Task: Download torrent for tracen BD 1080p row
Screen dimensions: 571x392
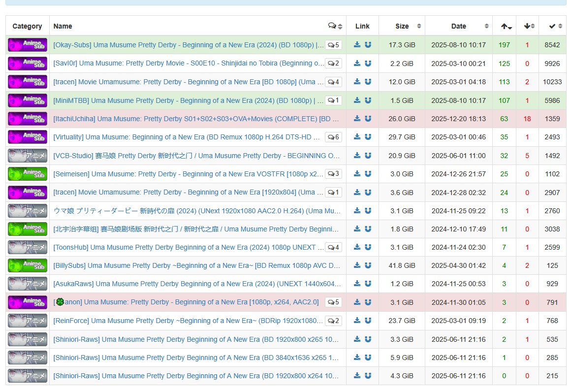Action: coord(357,82)
